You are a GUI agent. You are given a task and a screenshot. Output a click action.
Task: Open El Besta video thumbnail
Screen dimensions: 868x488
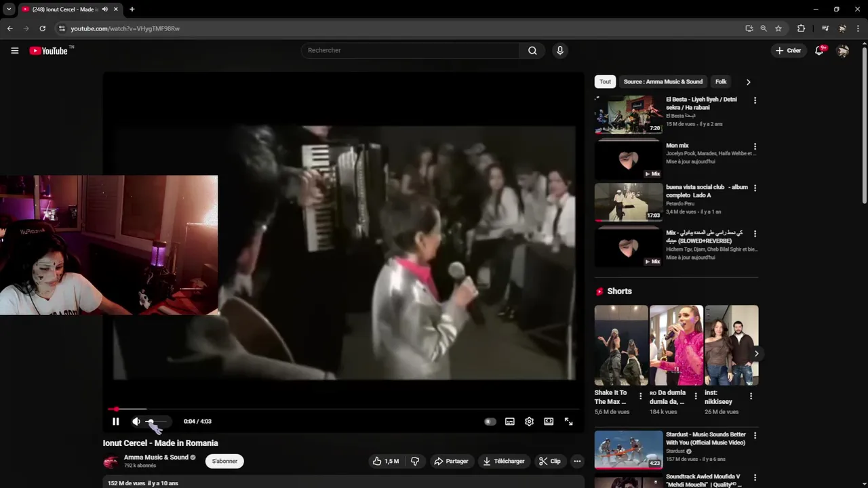pos(629,115)
